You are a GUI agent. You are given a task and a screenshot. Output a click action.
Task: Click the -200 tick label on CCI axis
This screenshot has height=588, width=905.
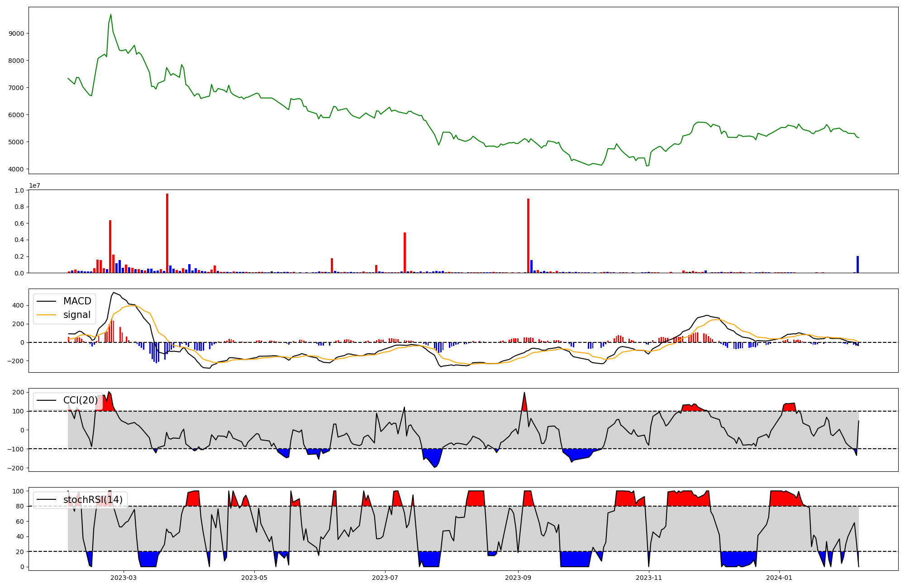tap(16, 468)
